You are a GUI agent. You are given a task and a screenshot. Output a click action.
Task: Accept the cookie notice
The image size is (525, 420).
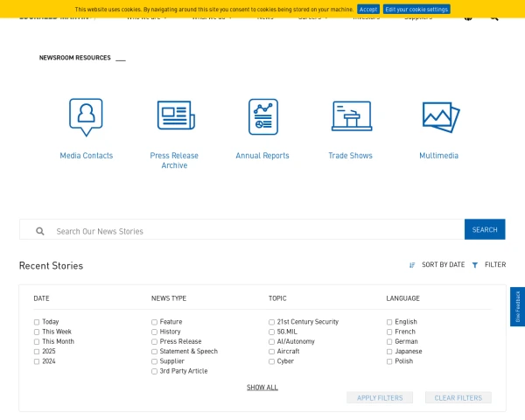tap(368, 9)
